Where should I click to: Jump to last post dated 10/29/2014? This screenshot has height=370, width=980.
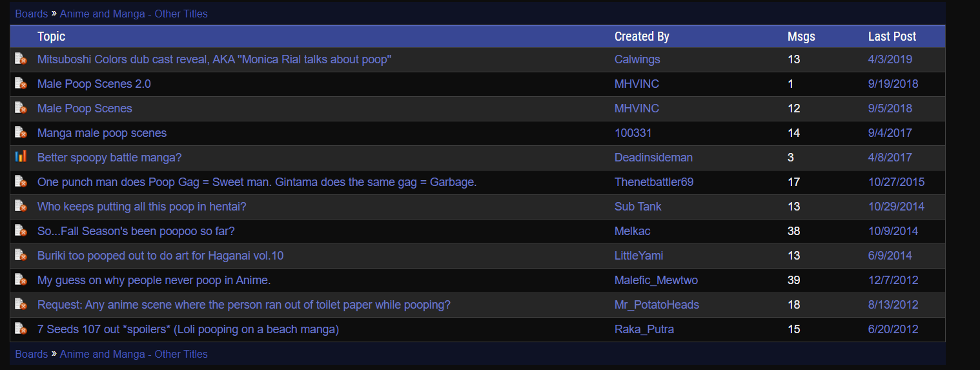[x=896, y=207]
